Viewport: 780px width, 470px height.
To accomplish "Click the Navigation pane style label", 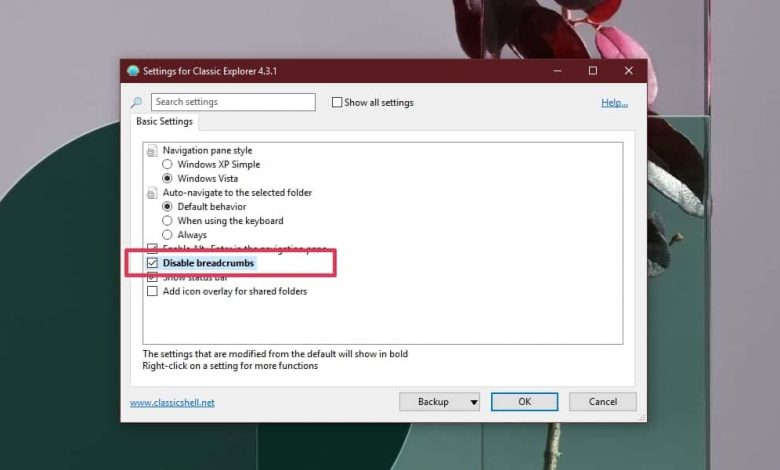I will pyautogui.click(x=207, y=150).
